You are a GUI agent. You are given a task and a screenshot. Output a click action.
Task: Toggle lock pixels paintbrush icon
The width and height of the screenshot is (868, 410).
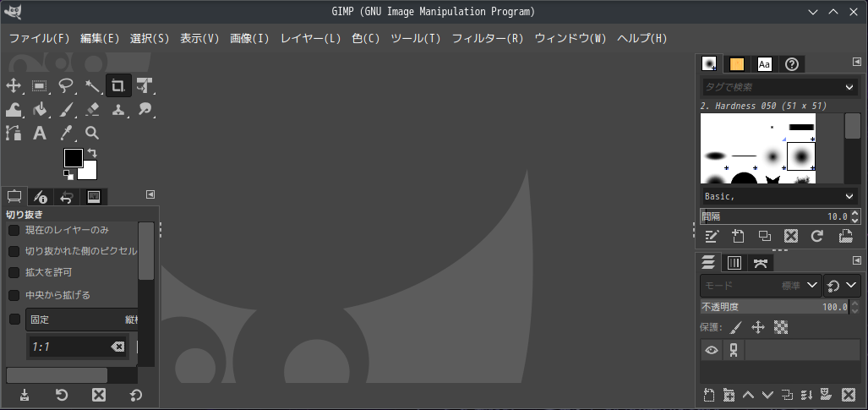(735, 327)
